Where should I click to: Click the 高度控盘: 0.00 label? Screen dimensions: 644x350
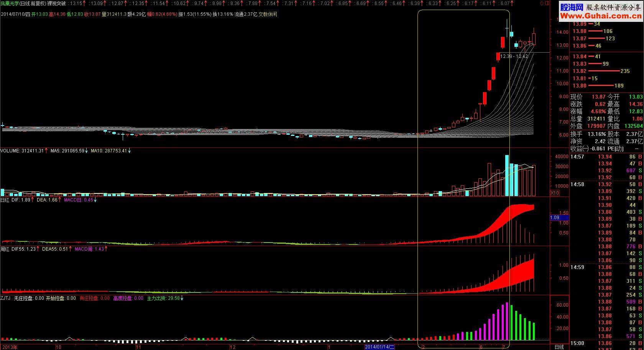pyautogui.click(x=128, y=298)
